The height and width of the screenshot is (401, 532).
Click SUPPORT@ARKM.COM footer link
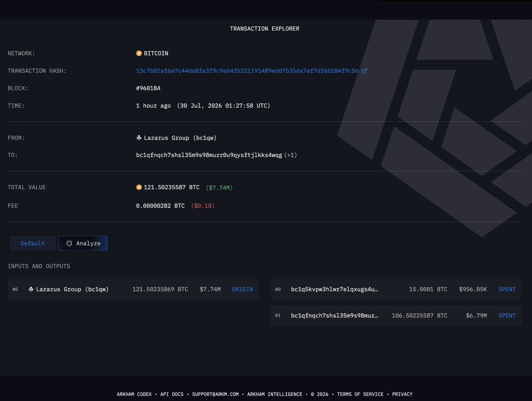tap(215, 394)
